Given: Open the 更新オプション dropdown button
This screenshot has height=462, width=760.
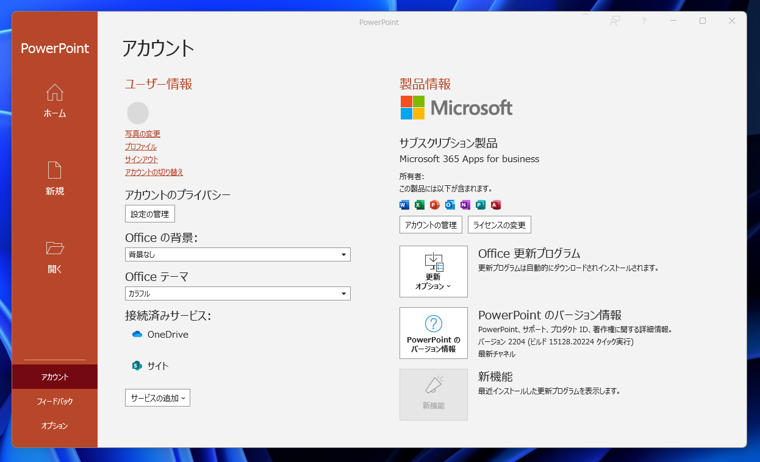Looking at the screenshot, I should click(x=433, y=271).
